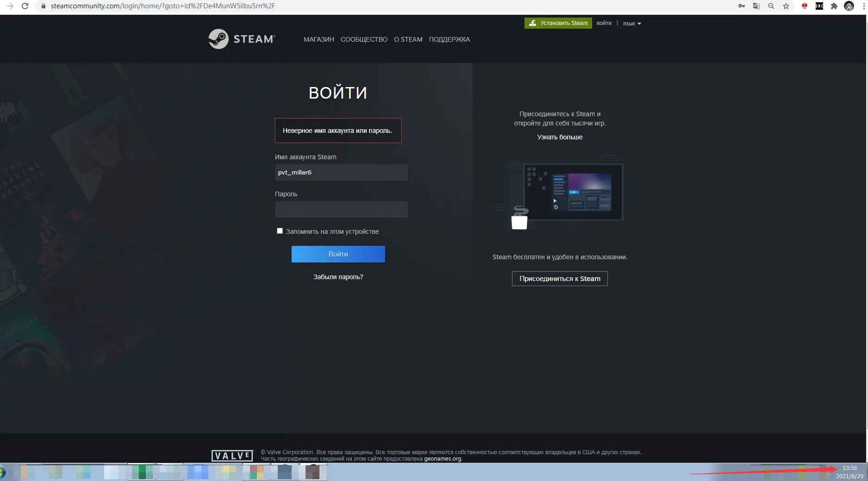Open the ПОДДЕРЖКА menu item
868x481 pixels.
coord(450,39)
